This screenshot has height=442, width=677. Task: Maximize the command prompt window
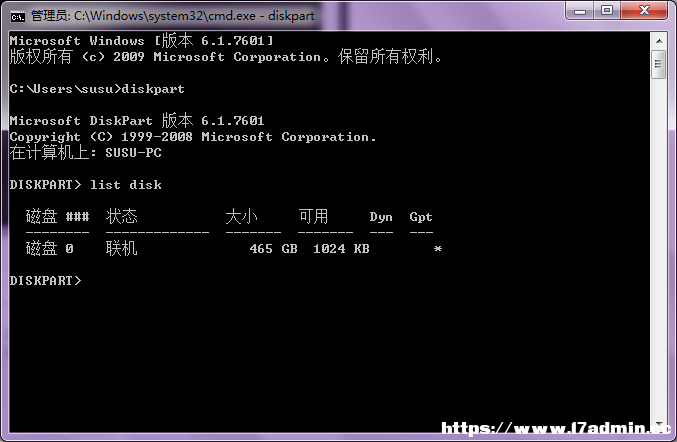click(607, 10)
